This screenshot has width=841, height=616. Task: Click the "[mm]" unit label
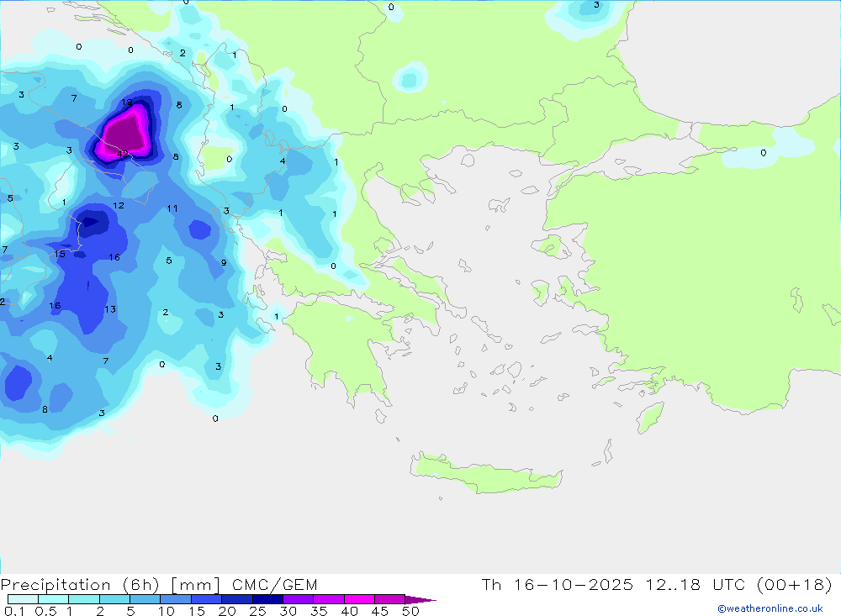tap(196, 585)
